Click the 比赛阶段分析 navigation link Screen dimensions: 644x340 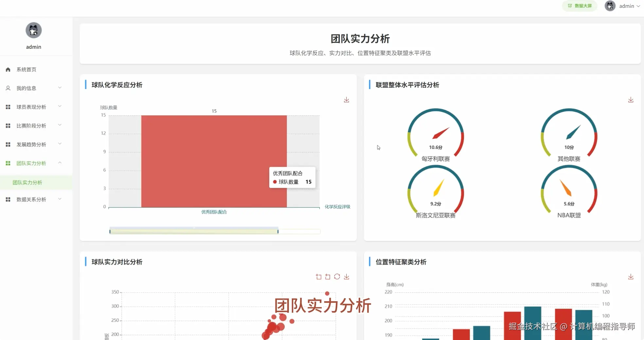32,125
